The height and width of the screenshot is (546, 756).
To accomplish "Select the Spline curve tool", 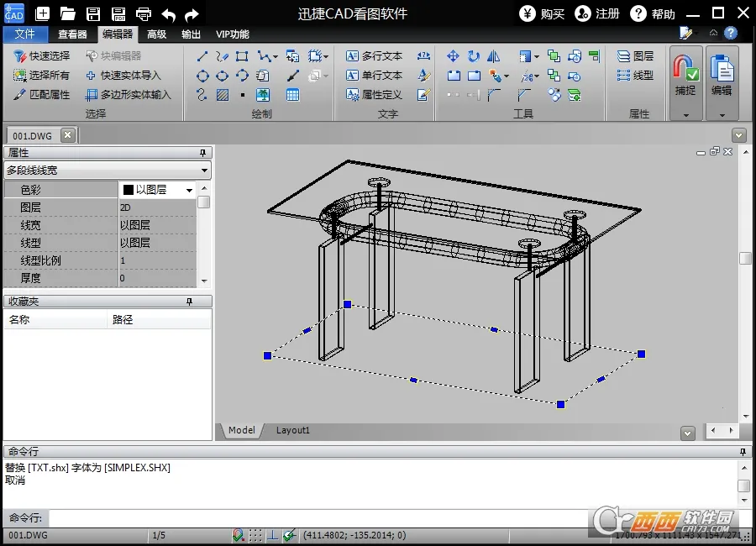I will click(x=202, y=95).
